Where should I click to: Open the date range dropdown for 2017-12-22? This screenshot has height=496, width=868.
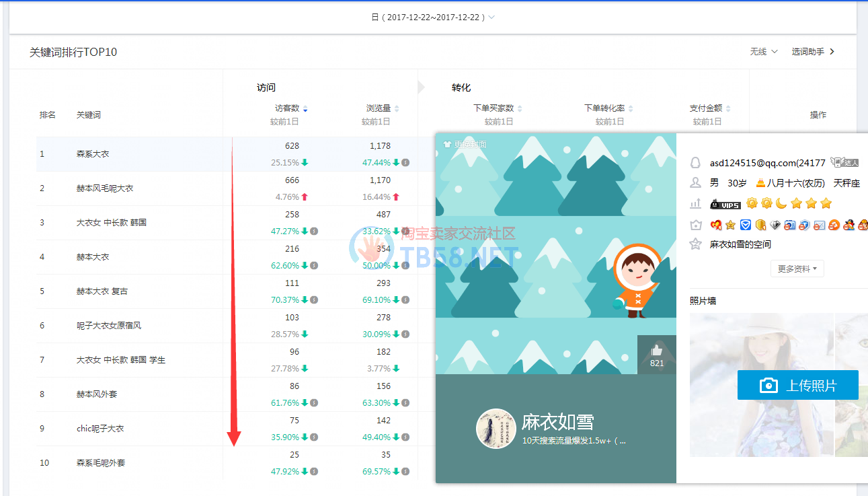[434, 17]
